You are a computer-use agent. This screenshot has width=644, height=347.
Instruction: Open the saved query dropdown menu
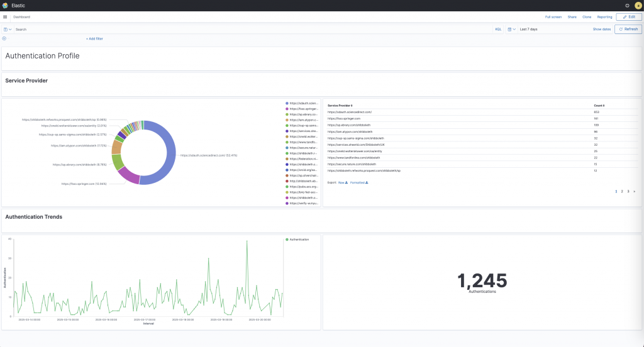[8, 29]
